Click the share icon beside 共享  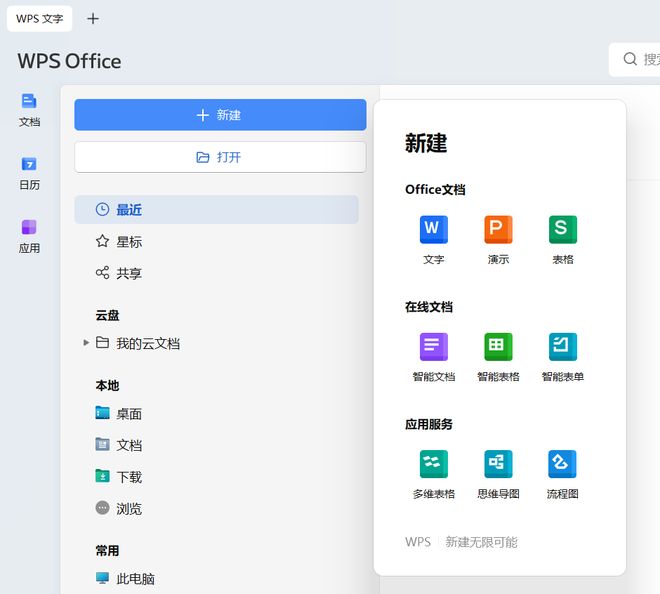102,273
